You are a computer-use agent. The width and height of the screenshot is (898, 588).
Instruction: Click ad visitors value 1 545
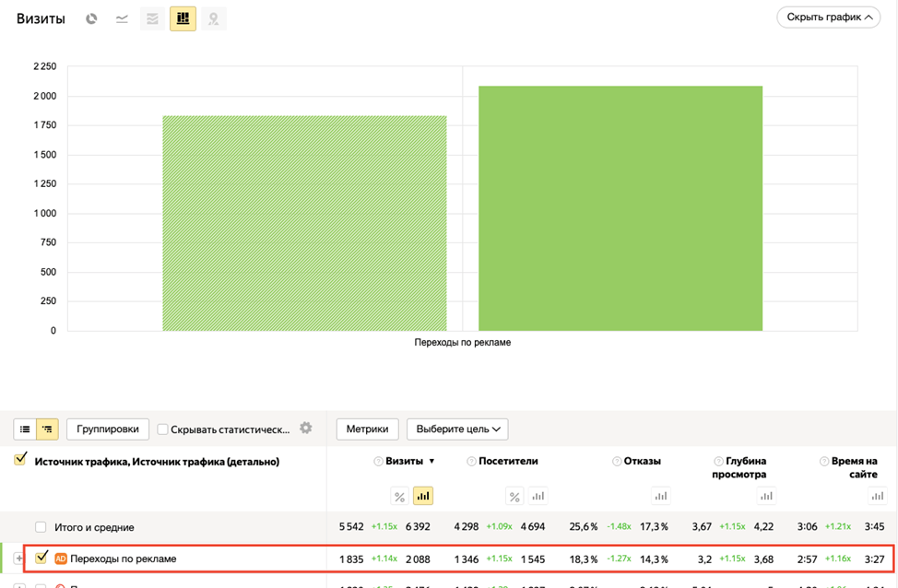(x=533, y=559)
